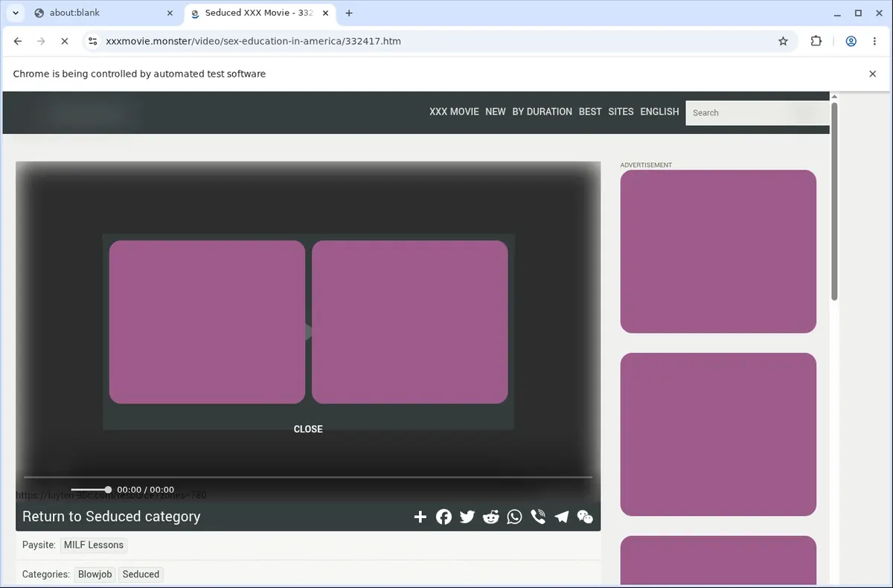The height and width of the screenshot is (588, 893).
Task: Share on Facebook
Action: point(444,517)
